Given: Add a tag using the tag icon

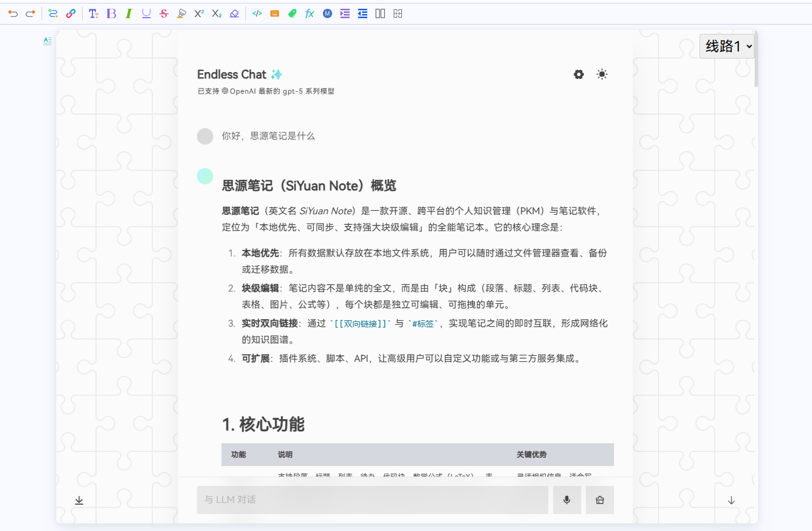Looking at the screenshot, I should click(292, 13).
